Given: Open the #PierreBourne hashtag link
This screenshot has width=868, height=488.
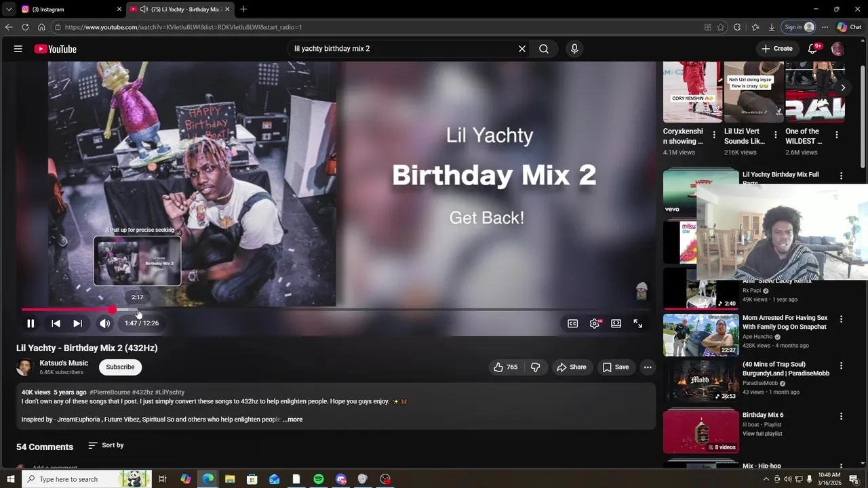Looking at the screenshot, I should (x=110, y=392).
